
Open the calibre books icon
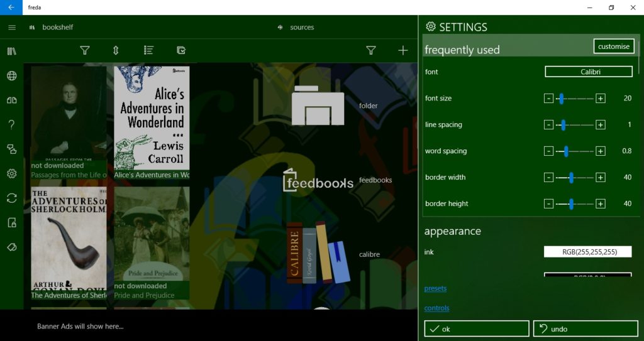click(318, 253)
